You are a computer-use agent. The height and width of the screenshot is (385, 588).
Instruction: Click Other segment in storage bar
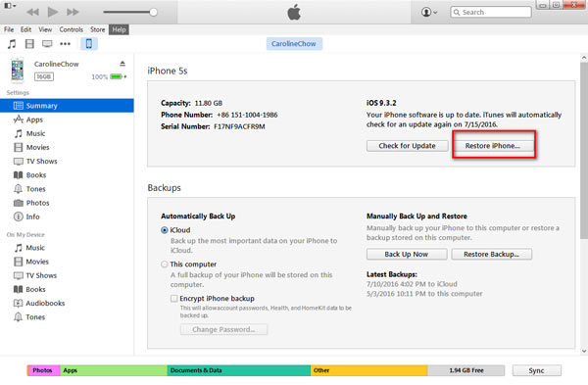[x=369, y=370]
